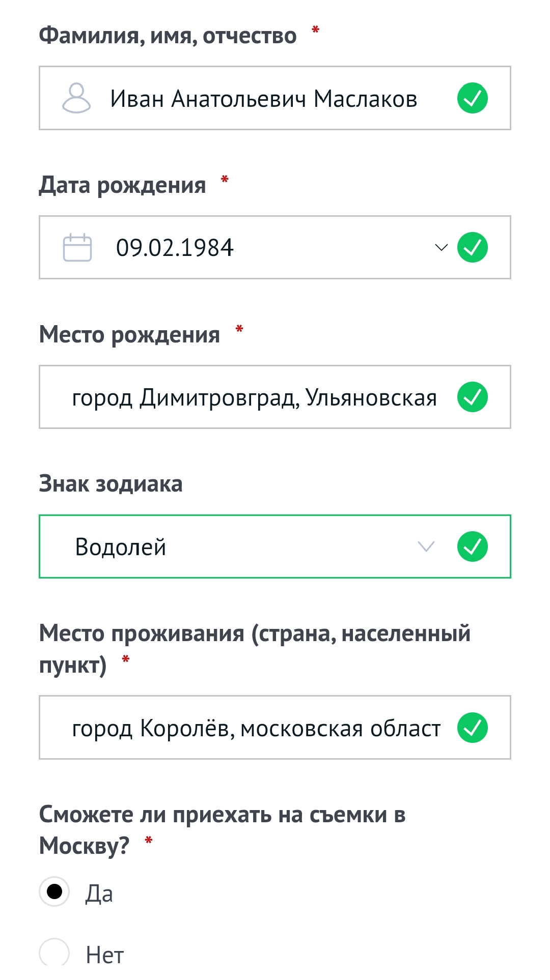Open the zodiac sign dropdown chevron
Image resolution: width=550 pixels, height=980 pixels.
(x=426, y=547)
